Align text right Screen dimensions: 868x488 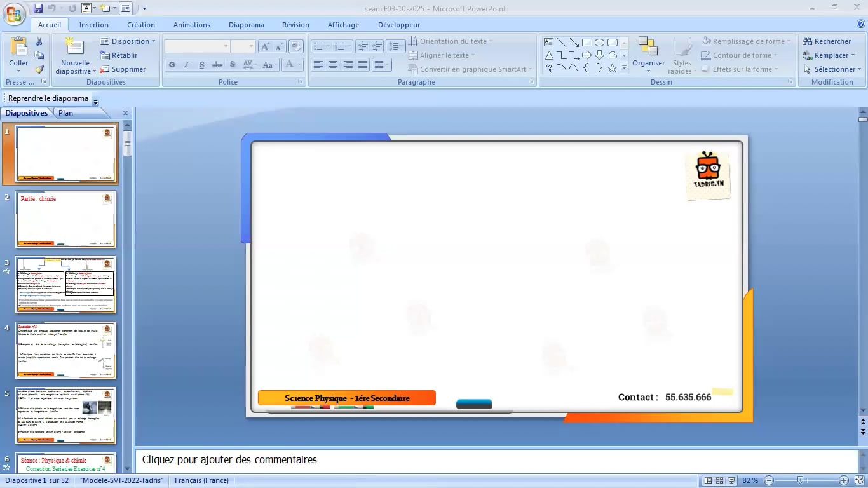click(348, 65)
